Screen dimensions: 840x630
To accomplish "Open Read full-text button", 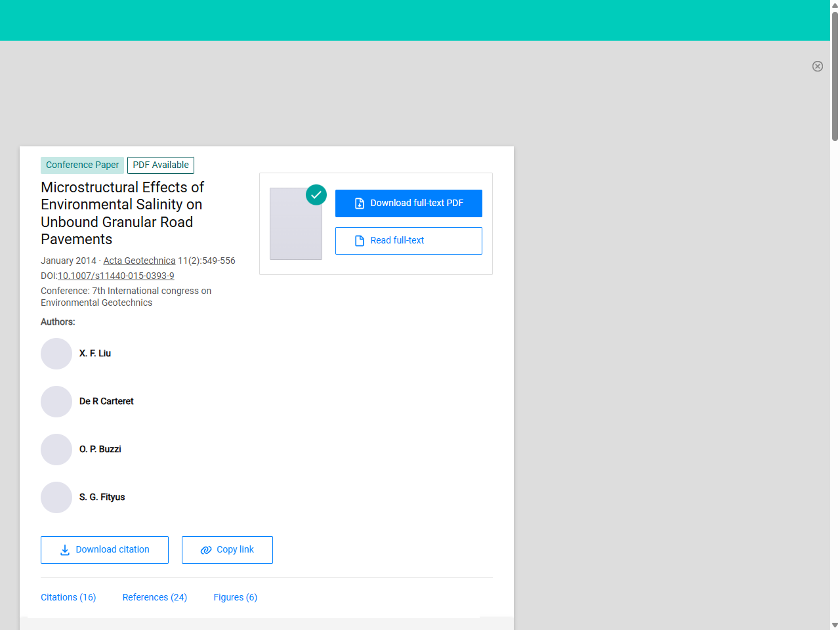I will tap(409, 241).
